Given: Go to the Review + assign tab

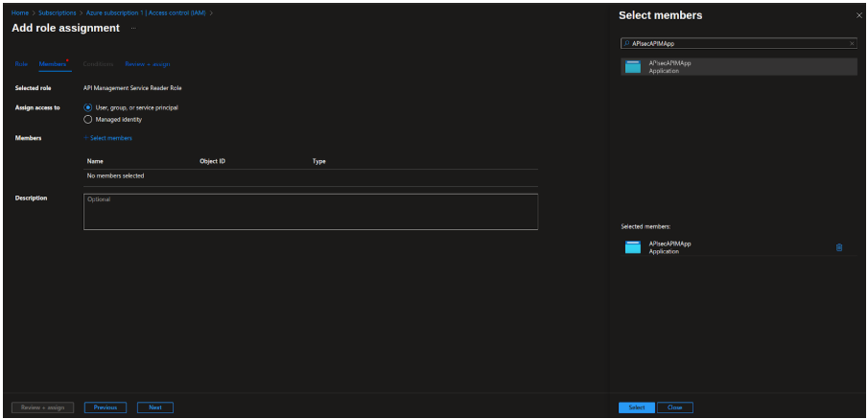Looking at the screenshot, I should (x=148, y=64).
